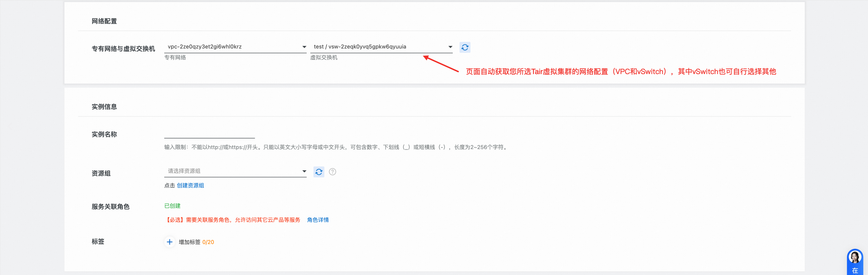Open help tooltip beside resource group
This screenshot has width=868, height=275.
[x=332, y=172]
